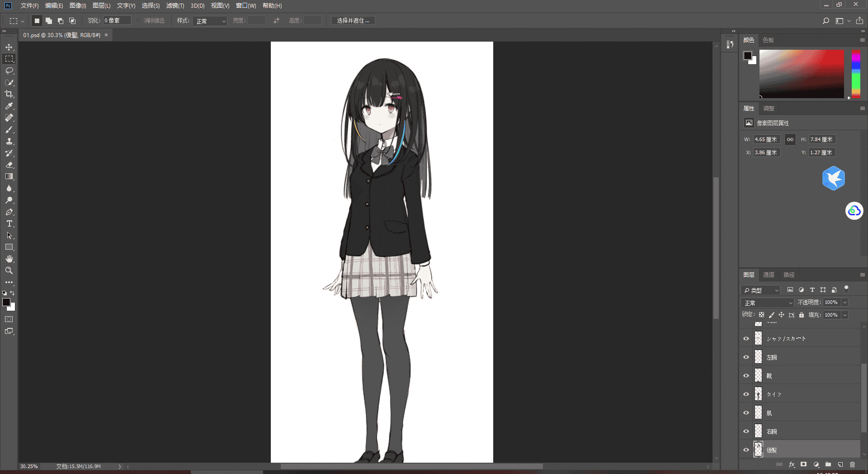Select the Hand tool
Screen dimensions: 868x474
pyautogui.click(x=9, y=259)
